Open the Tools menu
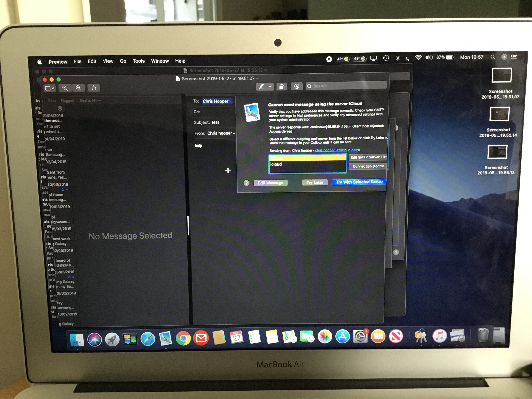Viewport: 532px width, 399px height. (x=139, y=61)
